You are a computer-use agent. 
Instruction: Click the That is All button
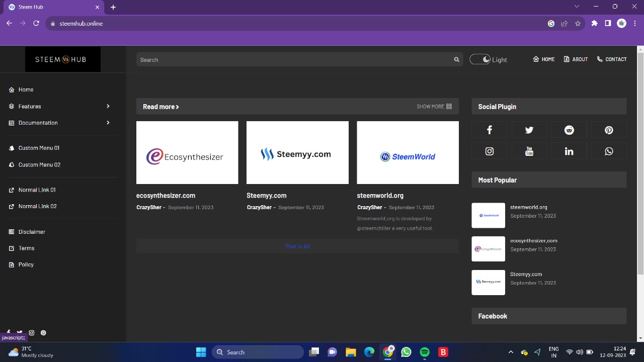(297, 246)
